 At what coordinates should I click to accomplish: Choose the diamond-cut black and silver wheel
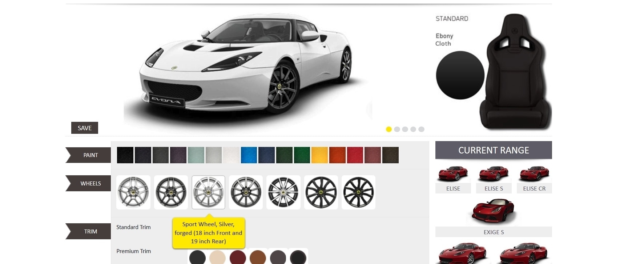point(283,192)
